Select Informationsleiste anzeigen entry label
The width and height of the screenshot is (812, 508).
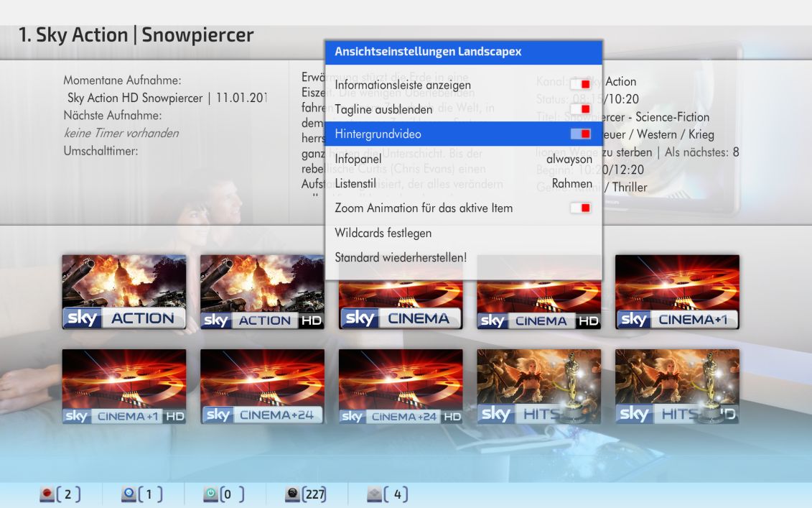tap(403, 85)
